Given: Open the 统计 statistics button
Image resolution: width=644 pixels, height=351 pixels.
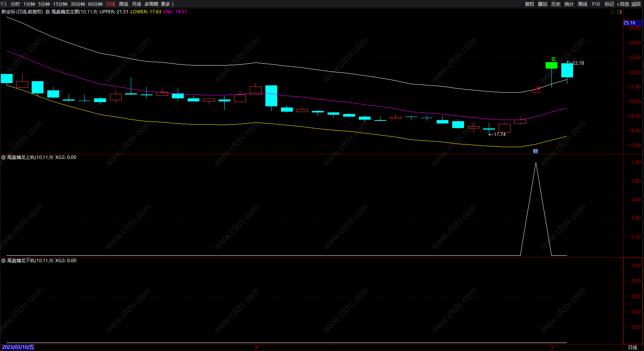Looking at the screenshot, I should [569, 4].
